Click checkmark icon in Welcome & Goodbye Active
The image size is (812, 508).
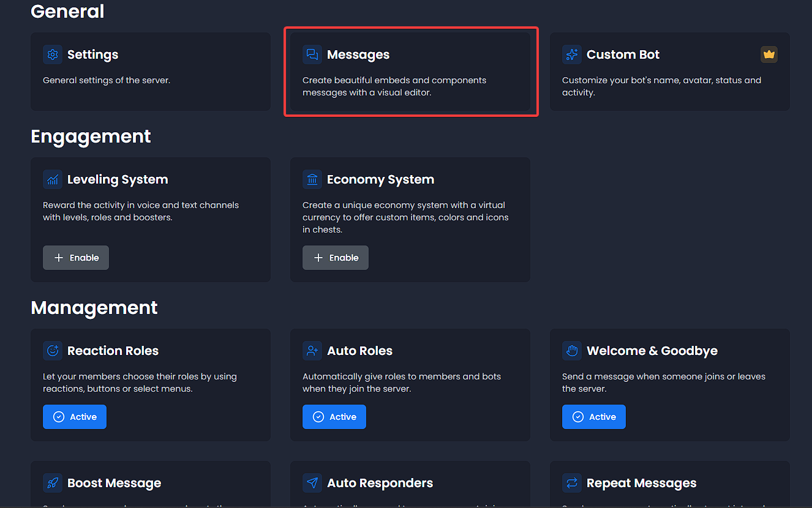coord(578,417)
